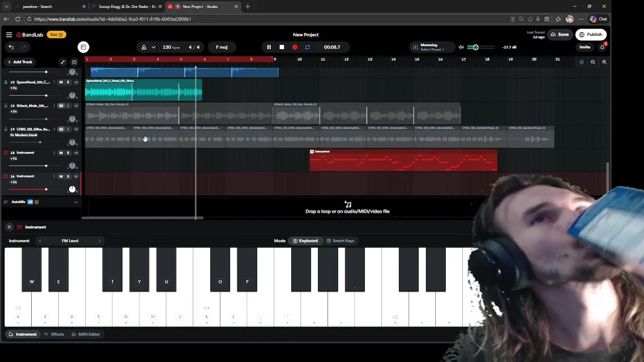Mute track 12 SpaceVocal
The width and height of the screenshot is (644, 362).
(x=61, y=82)
